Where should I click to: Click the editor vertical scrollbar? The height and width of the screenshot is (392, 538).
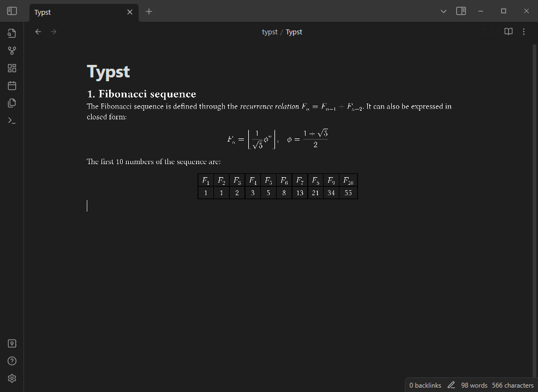[x=534, y=211]
